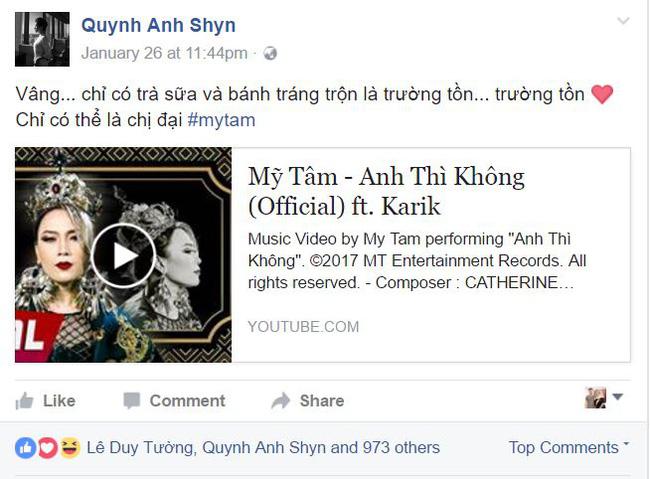This screenshot has height=479, width=650.
Task: Show the 973 others who reacted
Action: 401,448
